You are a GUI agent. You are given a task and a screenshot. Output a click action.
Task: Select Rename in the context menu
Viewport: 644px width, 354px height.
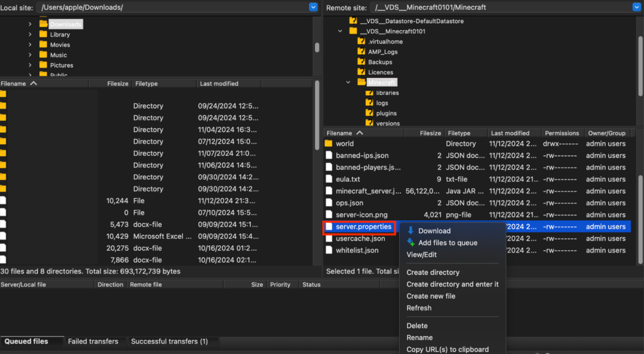tap(419, 337)
